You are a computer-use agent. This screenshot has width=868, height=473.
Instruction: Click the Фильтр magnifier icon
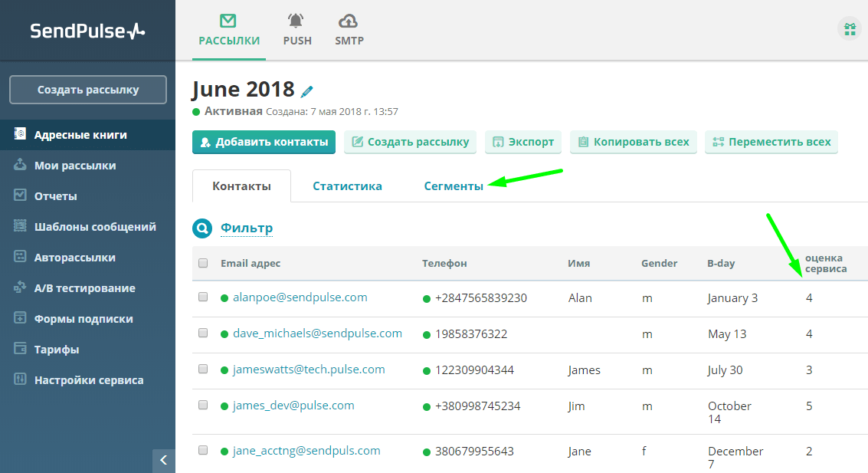coord(202,228)
